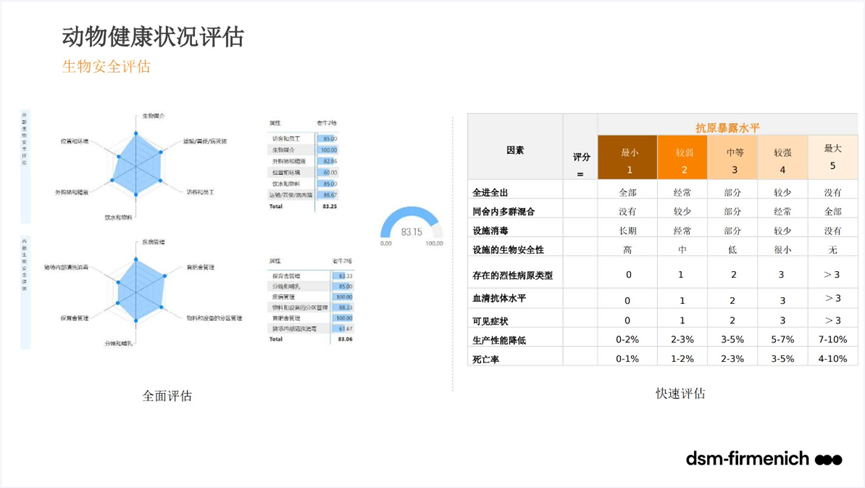Select the 设施的生物安全性 row label
The width and height of the screenshot is (865, 488).
[508, 250]
